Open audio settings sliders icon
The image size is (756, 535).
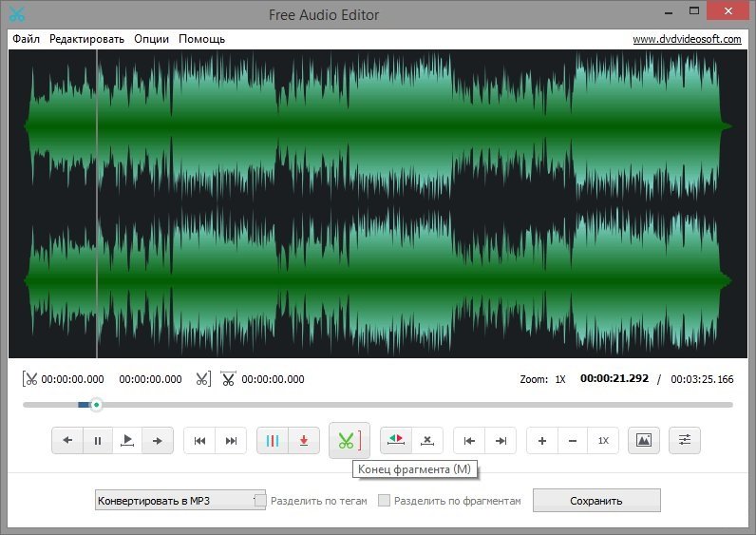685,441
